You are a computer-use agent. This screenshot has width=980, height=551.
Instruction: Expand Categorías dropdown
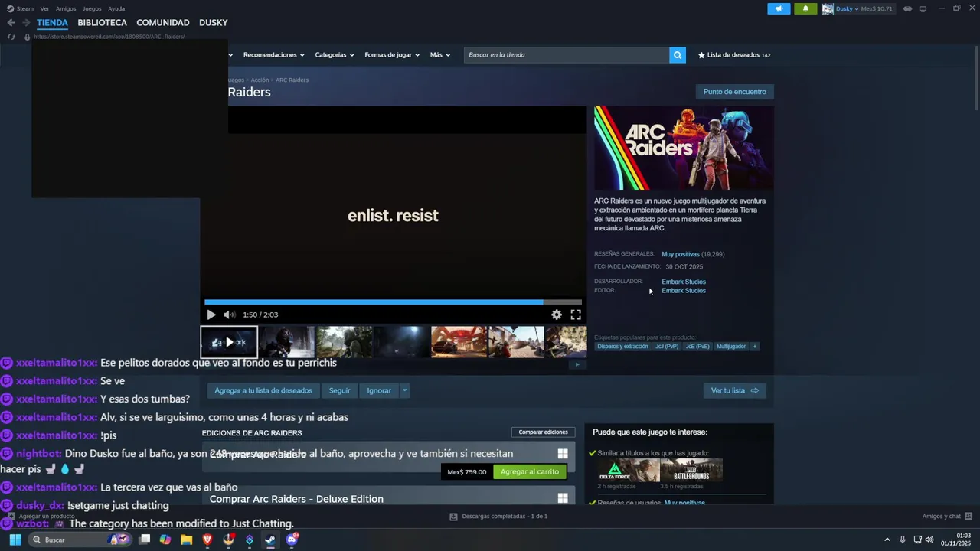(x=335, y=55)
